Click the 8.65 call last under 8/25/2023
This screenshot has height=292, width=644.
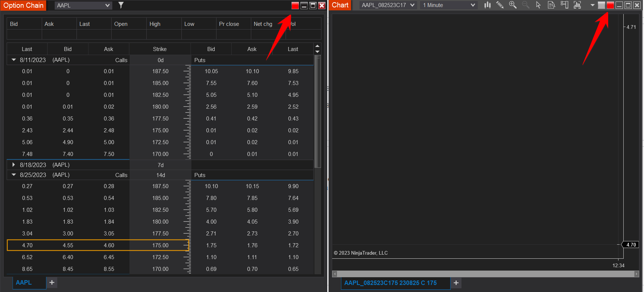27,269
